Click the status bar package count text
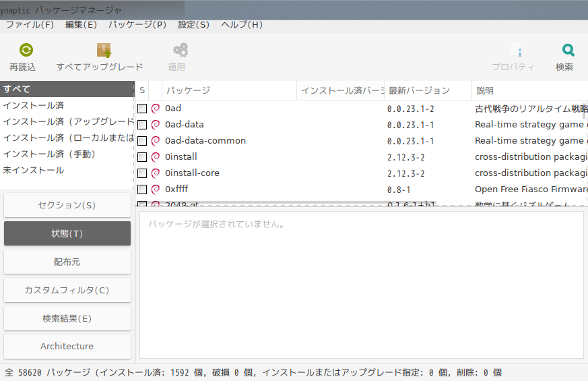The height and width of the screenshot is (381, 588). [253, 372]
